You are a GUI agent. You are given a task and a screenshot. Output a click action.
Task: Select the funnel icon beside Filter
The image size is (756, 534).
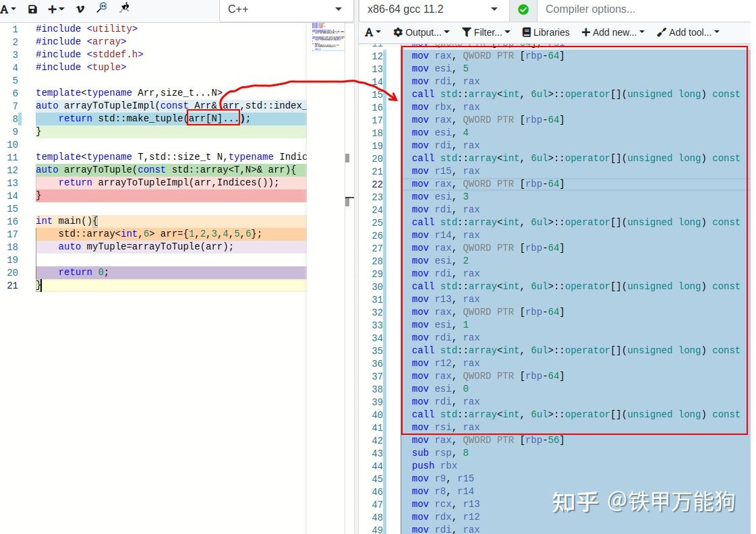(x=467, y=32)
